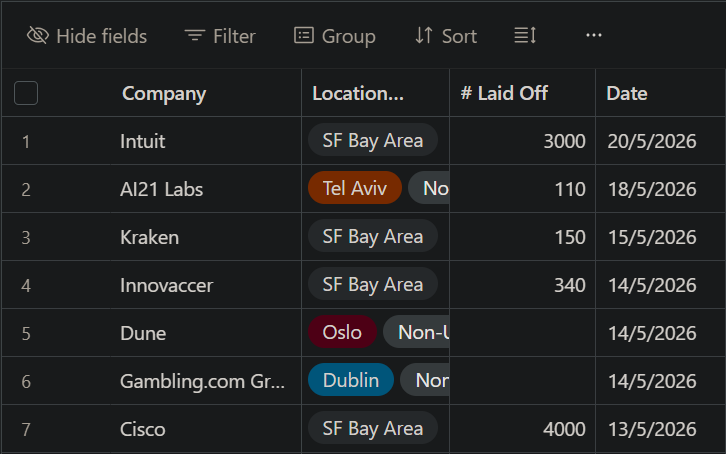Click the date 18/5/2026
This screenshot has height=454, width=726.
point(651,189)
